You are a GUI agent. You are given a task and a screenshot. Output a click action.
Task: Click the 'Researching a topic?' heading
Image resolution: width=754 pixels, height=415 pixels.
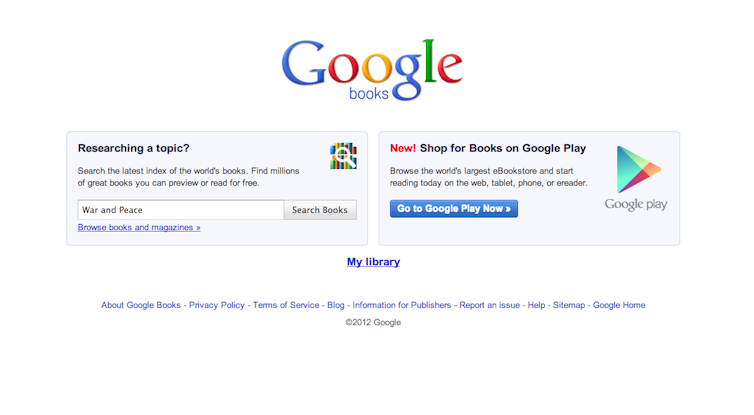click(134, 148)
